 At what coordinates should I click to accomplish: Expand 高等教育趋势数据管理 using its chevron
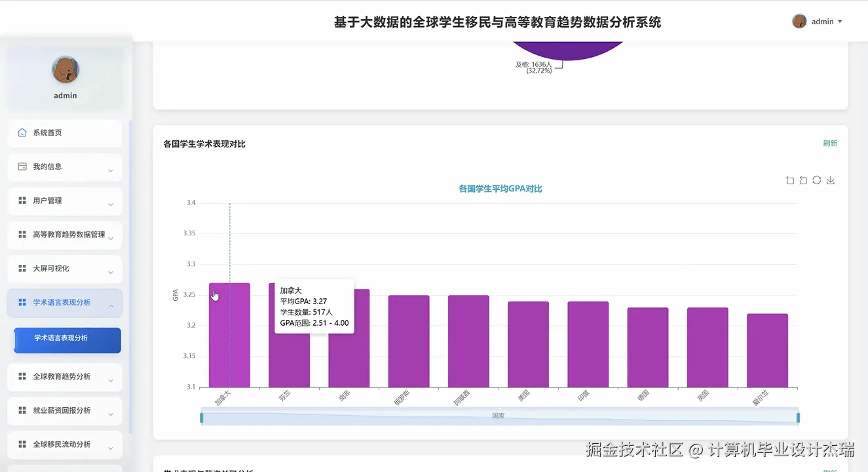tap(110, 238)
